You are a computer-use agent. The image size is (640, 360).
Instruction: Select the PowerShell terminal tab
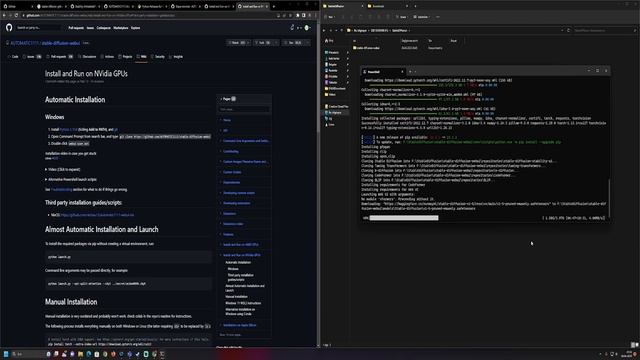pos(383,72)
